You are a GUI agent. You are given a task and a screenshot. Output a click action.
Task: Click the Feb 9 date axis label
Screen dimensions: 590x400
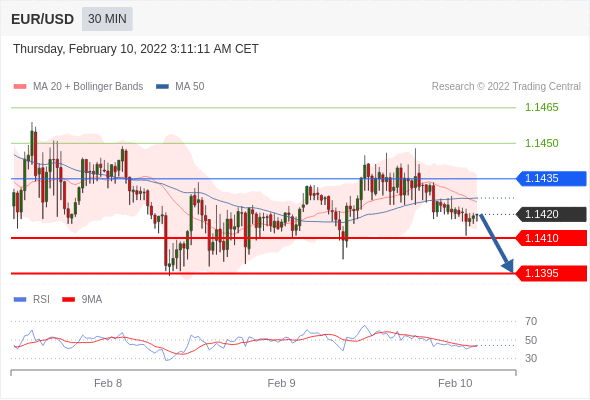coord(281,383)
